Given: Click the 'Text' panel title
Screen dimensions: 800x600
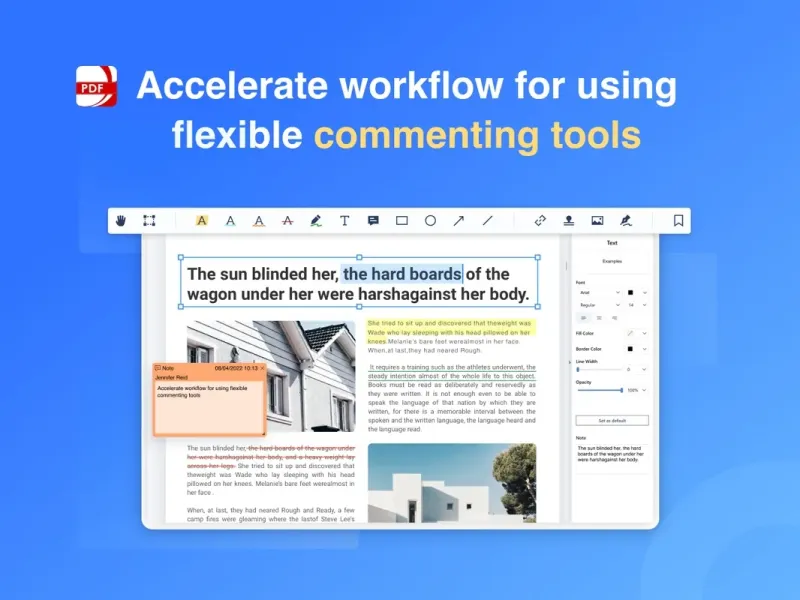Looking at the screenshot, I should pyautogui.click(x=612, y=243).
